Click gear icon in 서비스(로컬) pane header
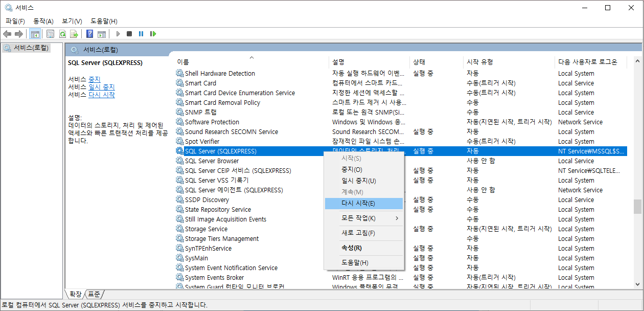The image size is (644, 311). pyautogui.click(x=75, y=50)
